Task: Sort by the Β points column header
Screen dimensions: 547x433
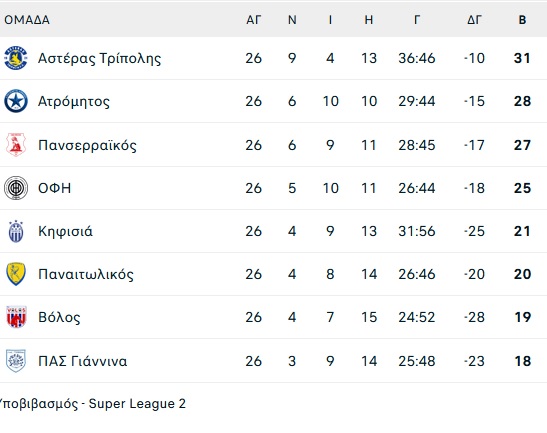Action: (x=522, y=20)
